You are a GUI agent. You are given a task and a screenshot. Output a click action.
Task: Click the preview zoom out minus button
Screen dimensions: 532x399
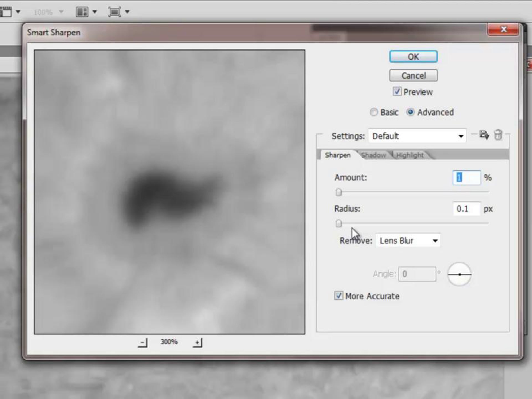(143, 342)
